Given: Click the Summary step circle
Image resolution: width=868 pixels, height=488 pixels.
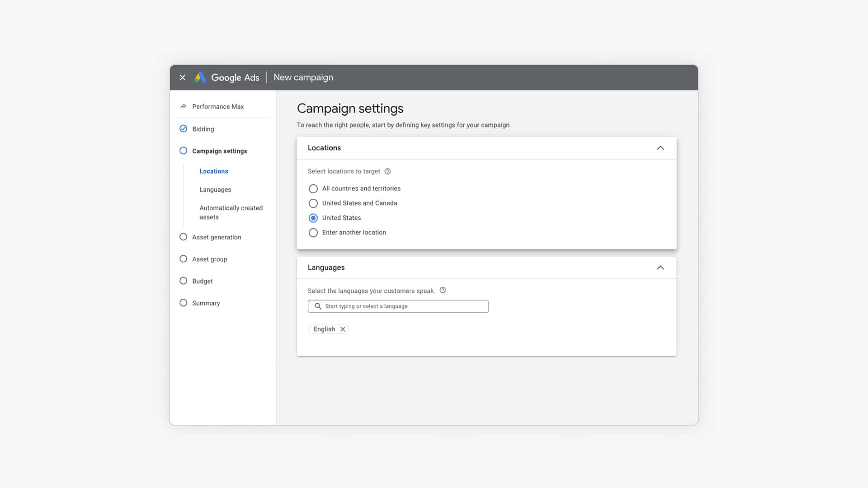Looking at the screenshot, I should 183,303.
